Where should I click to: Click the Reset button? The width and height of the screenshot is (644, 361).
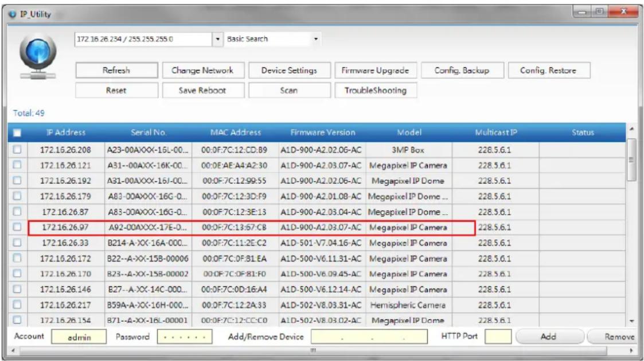pos(116,91)
